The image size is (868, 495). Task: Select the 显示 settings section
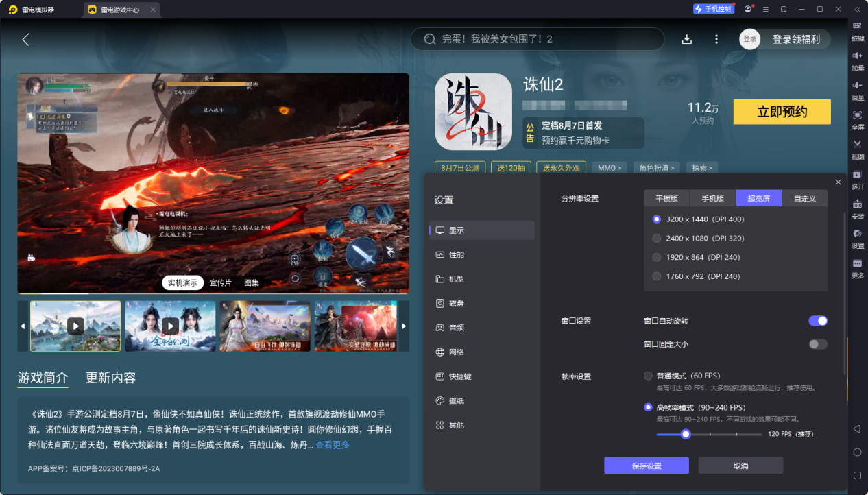pyautogui.click(x=482, y=230)
